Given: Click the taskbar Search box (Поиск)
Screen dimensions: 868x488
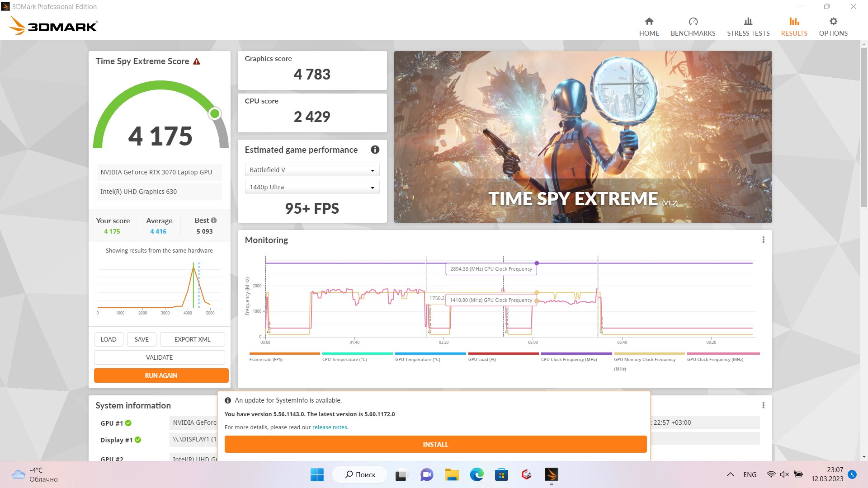Looking at the screenshot, I should [x=360, y=474].
